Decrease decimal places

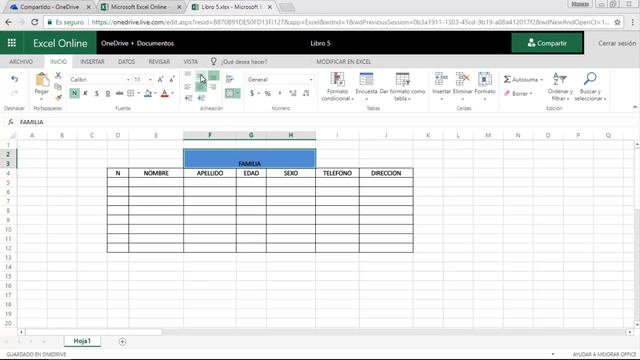306,93
